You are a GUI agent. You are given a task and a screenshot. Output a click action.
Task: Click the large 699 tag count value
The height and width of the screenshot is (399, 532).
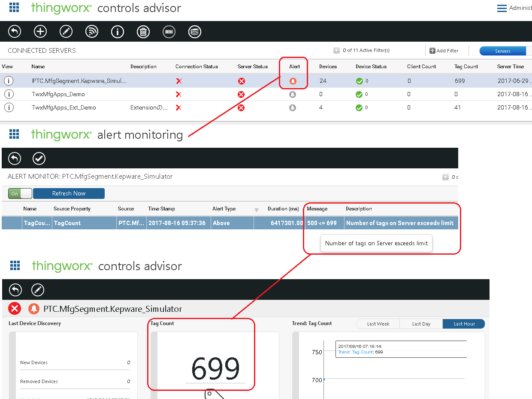[215, 368]
